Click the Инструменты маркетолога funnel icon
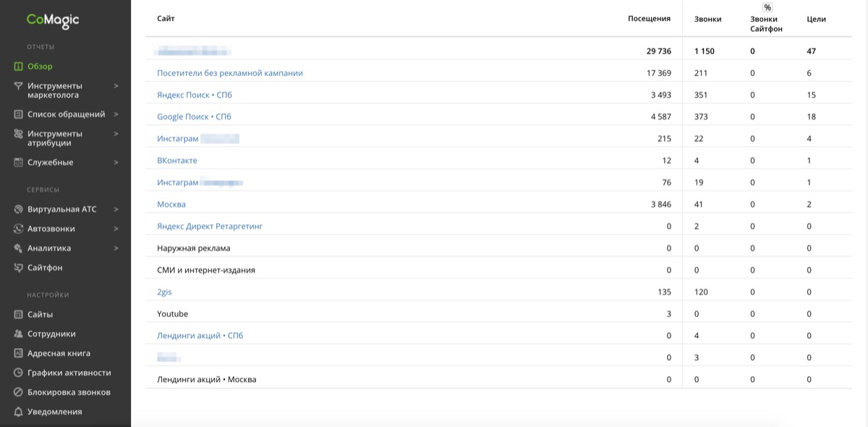 pyautogui.click(x=19, y=86)
